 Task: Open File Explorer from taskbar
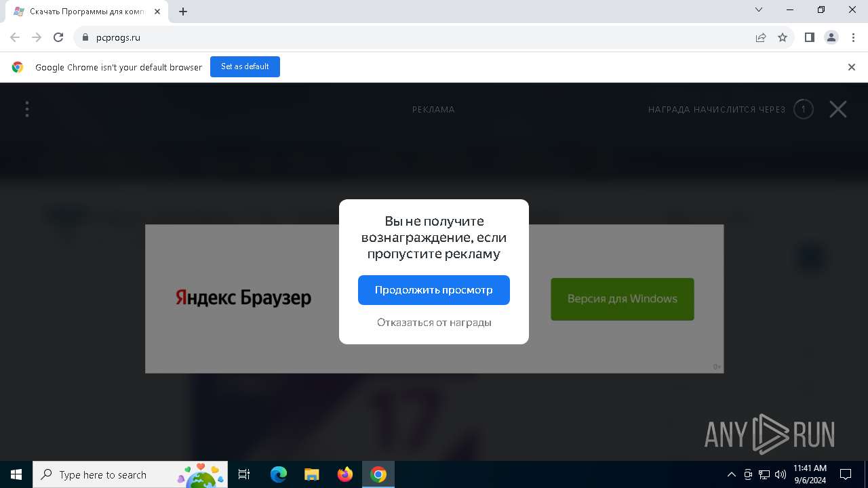tap(311, 474)
